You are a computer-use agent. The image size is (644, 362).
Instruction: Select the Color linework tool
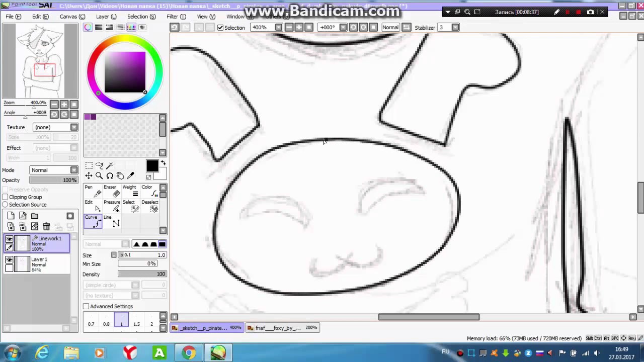click(150, 191)
